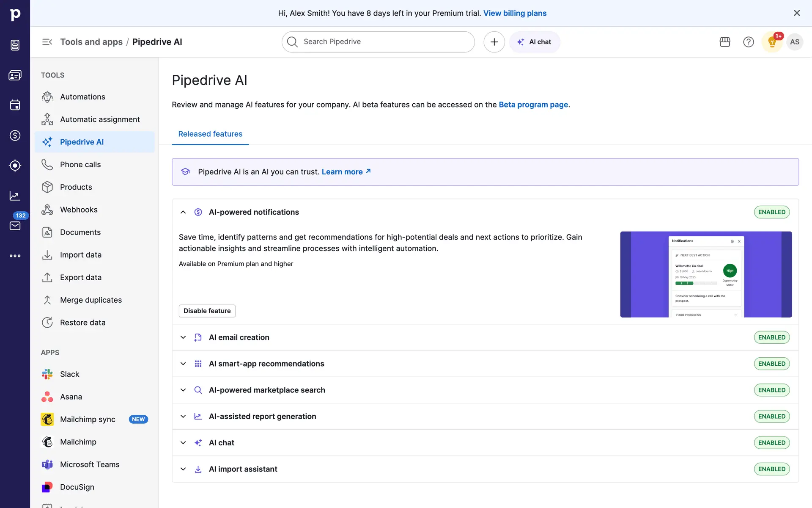This screenshot has width=812, height=508.
Task: Open the Activities calendar icon in sidebar
Action: 15,105
